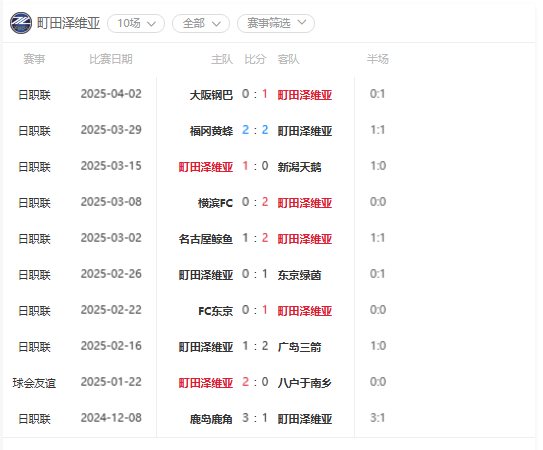Click 广岛三箭 away team link
Viewport: 543px width, 450px height.
pos(299,347)
